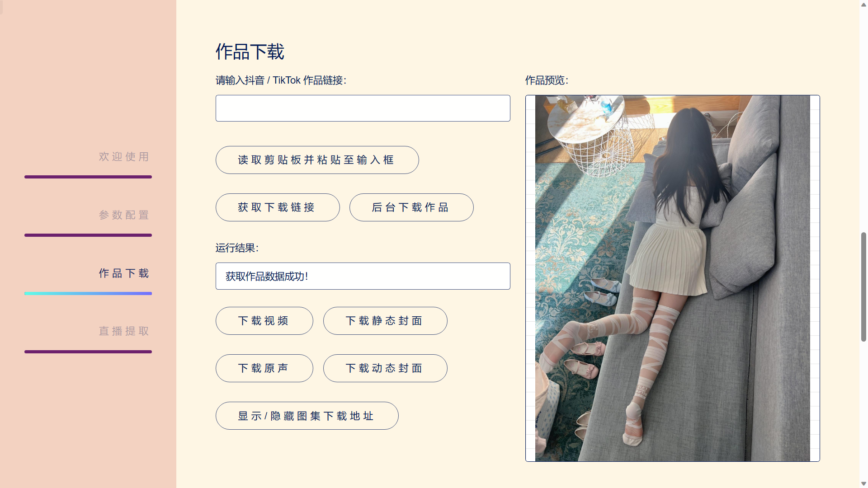
Task: Start 后台下载作品 button
Action: tap(411, 207)
